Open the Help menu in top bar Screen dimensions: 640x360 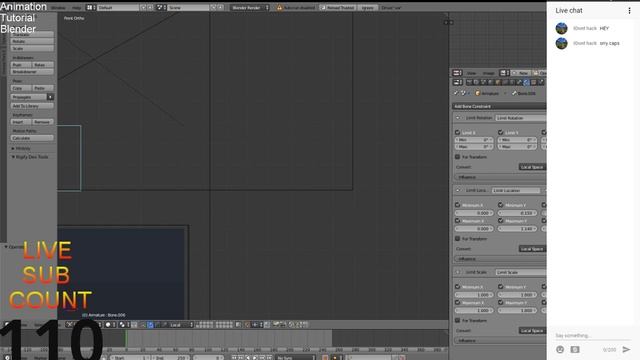point(76,8)
